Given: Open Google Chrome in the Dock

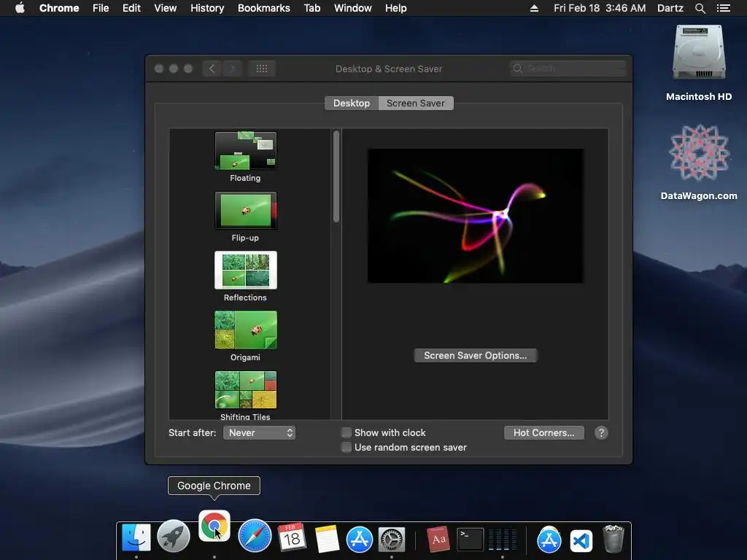Looking at the screenshot, I should 214,526.
